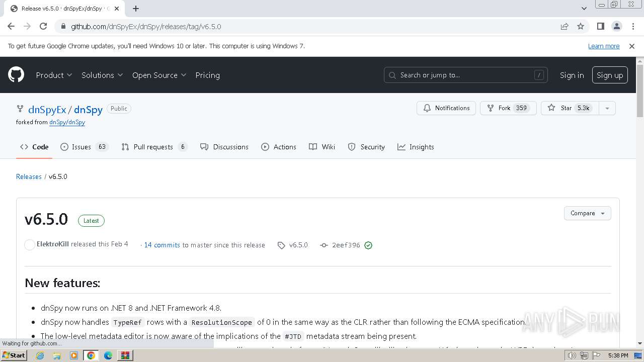Open the Wiki tab

point(322,147)
